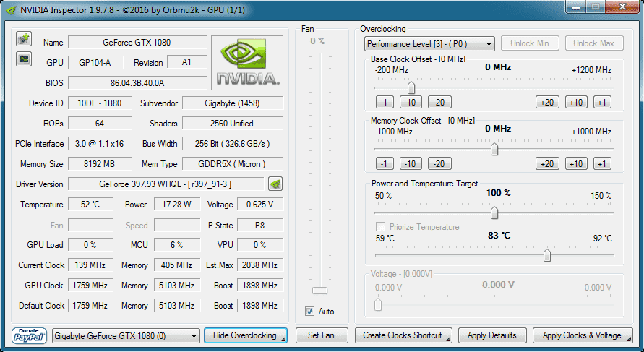
Task: Click the Revision value A1
Action: click(187, 62)
